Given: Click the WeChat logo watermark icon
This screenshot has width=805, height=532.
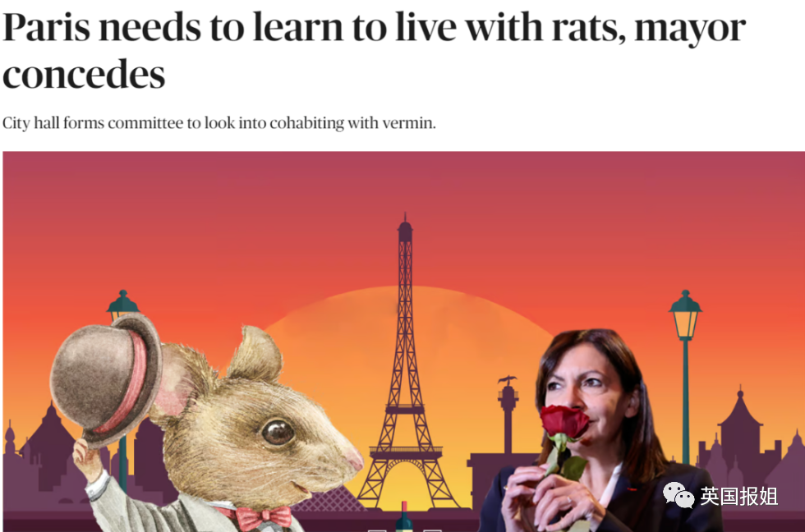Looking at the screenshot, I should pyautogui.click(x=678, y=496).
